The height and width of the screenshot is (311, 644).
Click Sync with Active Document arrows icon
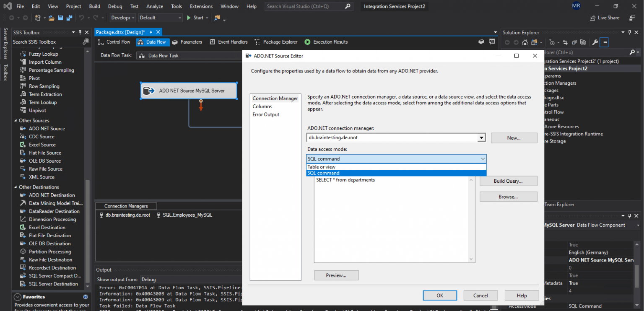click(x=565, y=42)
